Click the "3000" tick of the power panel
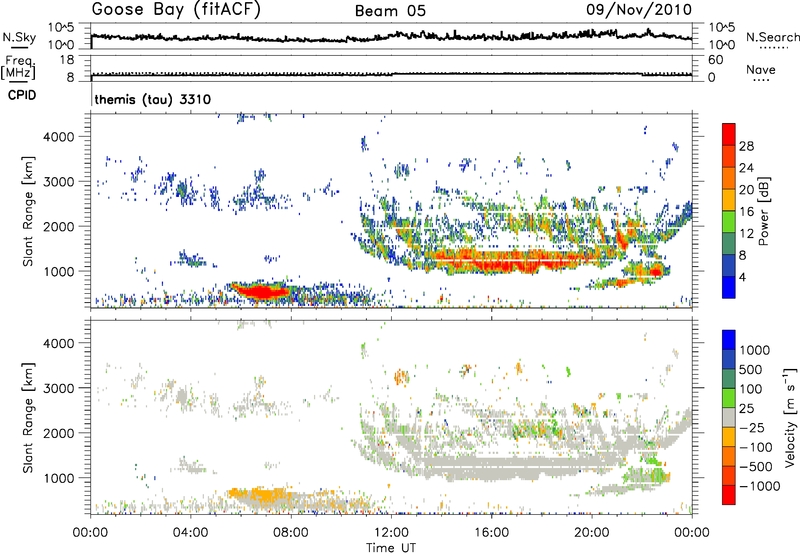 (58, 182)
